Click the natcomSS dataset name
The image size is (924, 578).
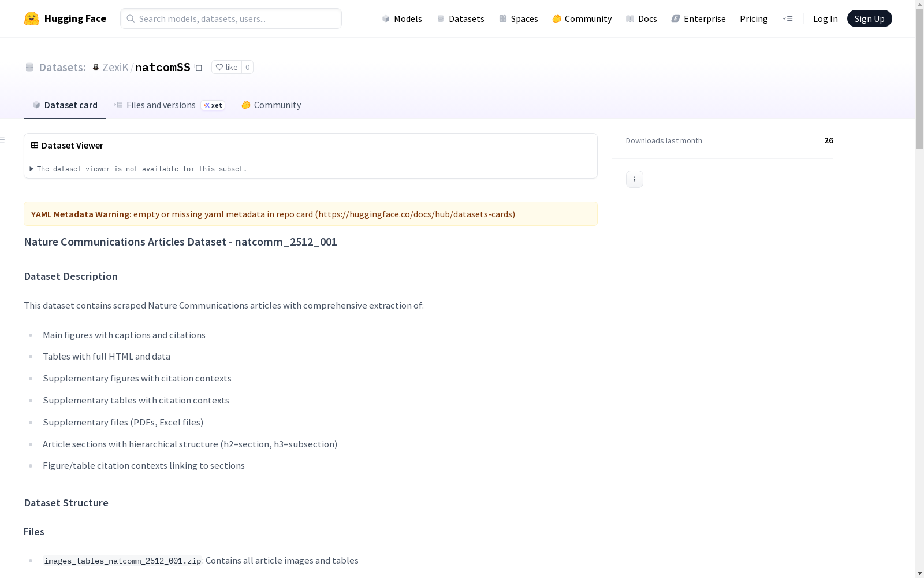click(163, 67)
